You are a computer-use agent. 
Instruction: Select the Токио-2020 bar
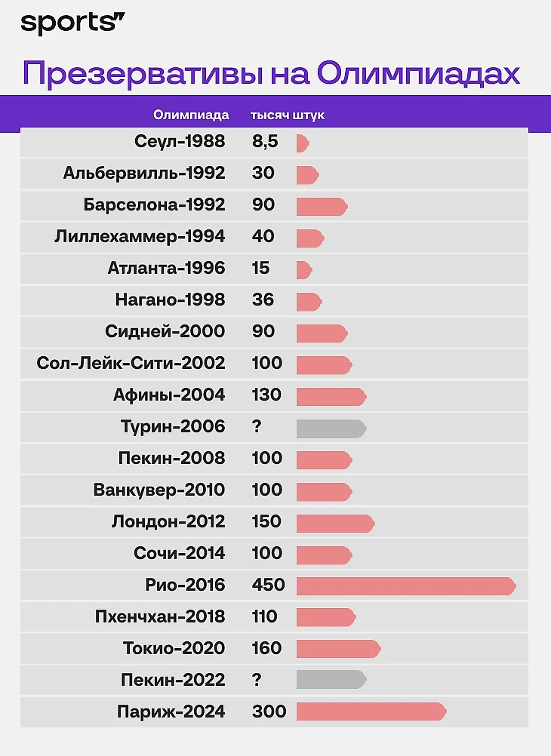pyautogui.click(x=339, y=648)
